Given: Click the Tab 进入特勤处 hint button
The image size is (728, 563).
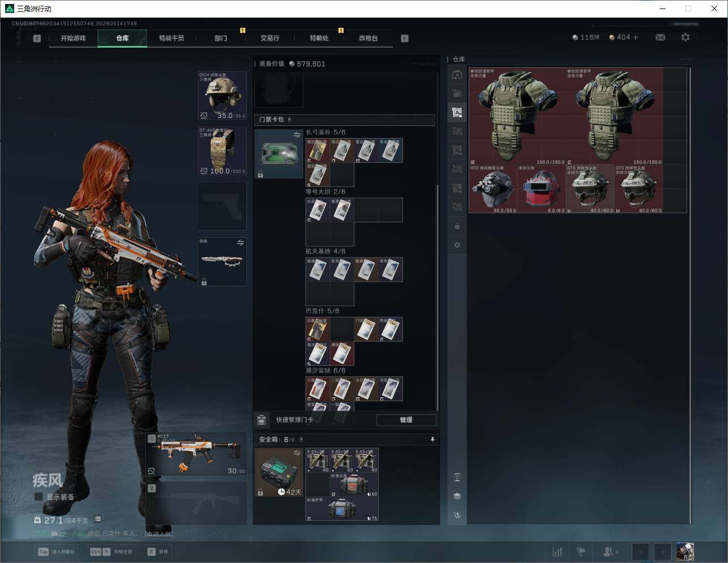Looking at the screenshot, I should (57, 552).
